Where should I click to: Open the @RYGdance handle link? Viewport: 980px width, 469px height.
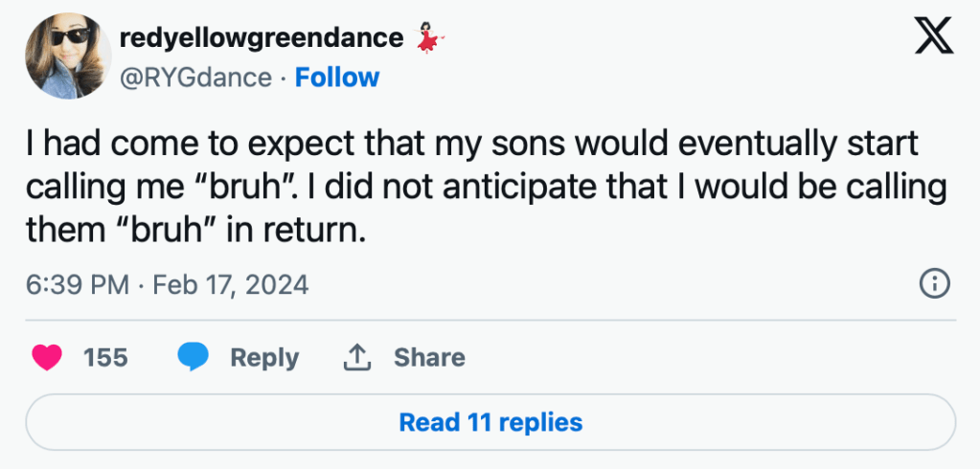195,78
